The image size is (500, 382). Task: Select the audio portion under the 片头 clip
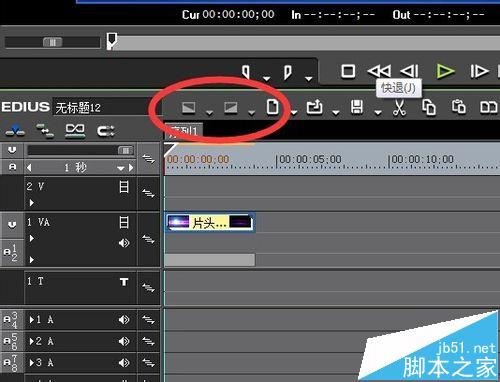coord(210,260)
